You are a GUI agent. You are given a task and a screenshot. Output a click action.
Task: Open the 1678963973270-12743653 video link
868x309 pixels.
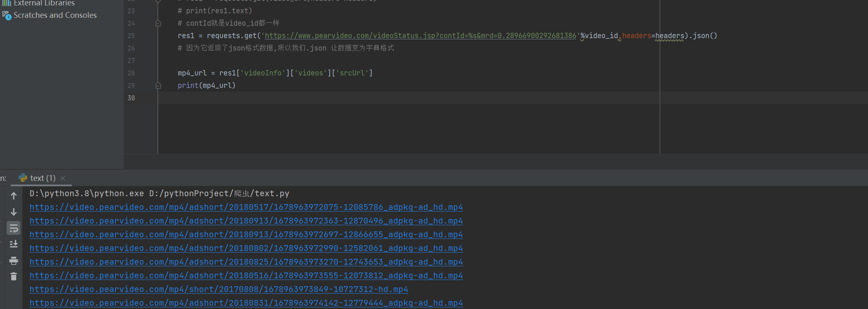(246, 262)
